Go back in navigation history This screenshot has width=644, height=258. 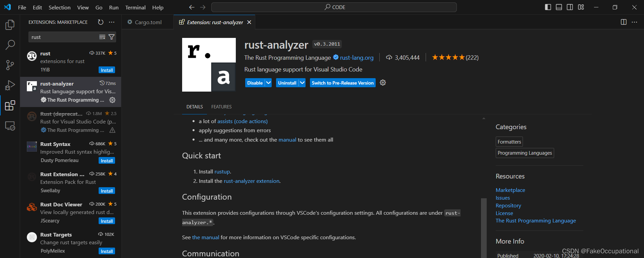(x=192, y=7)
